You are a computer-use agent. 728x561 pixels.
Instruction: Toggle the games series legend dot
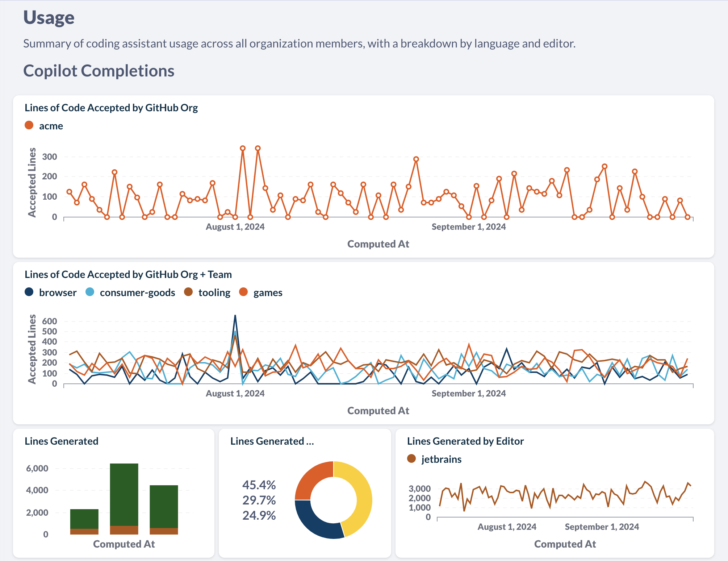(243, 292)
